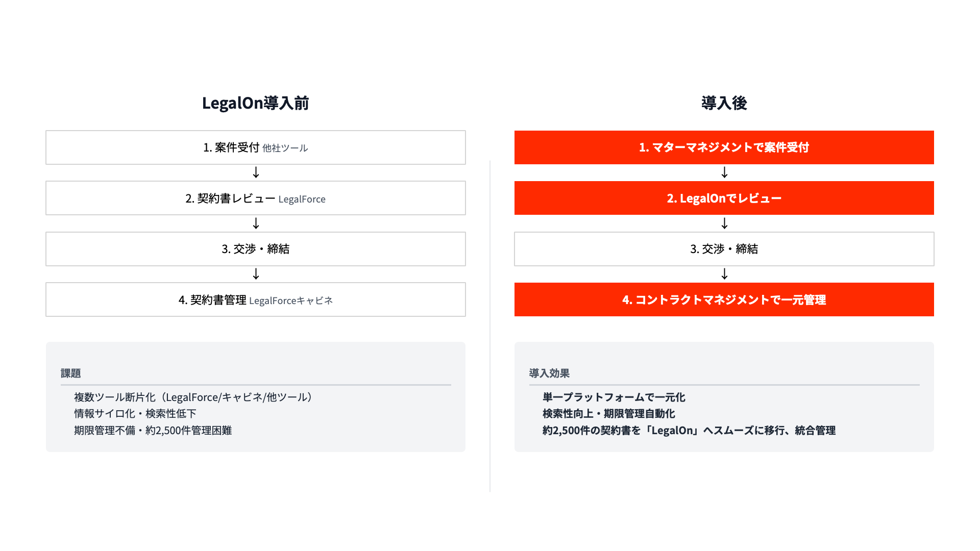Screen dimensions: 980x551
Task: Click the line starting '約2,500件の契約書を「LegalOn」'
Action: (689, 431)
